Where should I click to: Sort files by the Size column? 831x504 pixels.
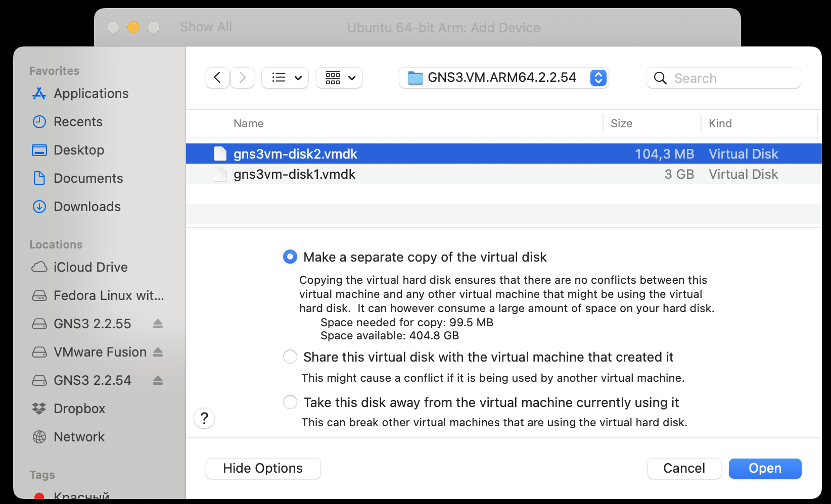(621, 124)
